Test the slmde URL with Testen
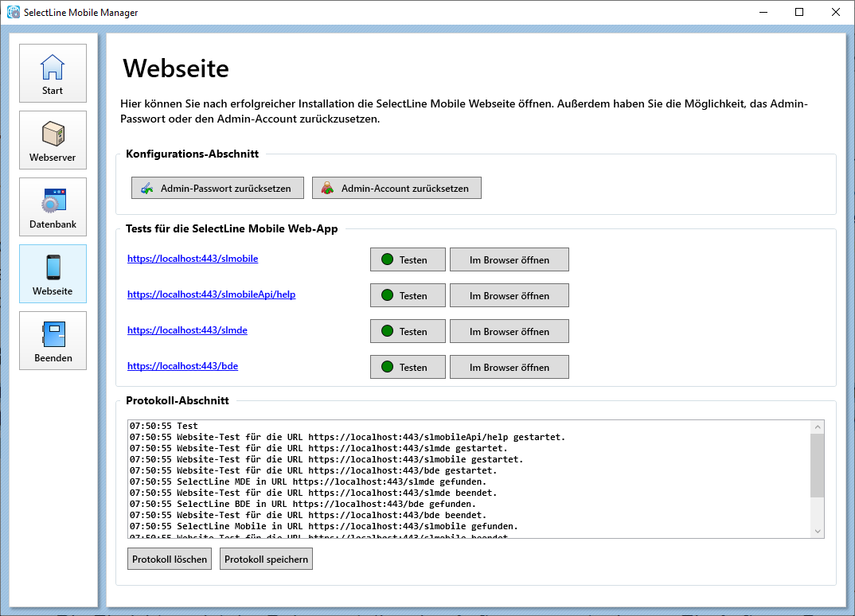Image resolution: width=855 pixels, height=616 pixels. [x=408, y=331]
